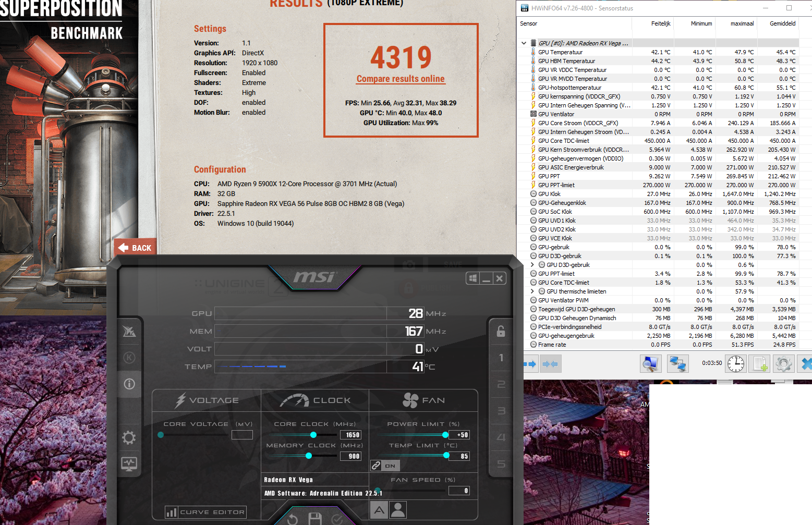Adjust the Core Clock slider handle
This screenshot has height=525, width=812.
point(313,435)
